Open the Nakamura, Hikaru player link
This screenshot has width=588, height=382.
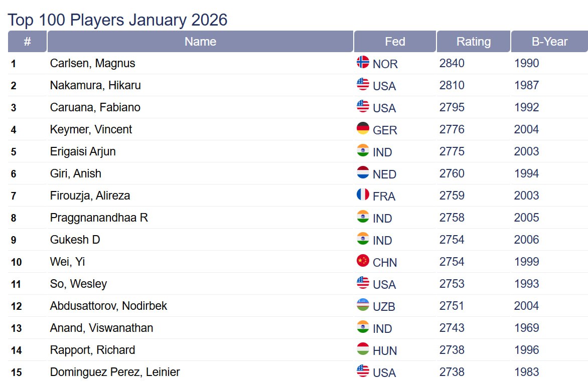coord(95,85)
